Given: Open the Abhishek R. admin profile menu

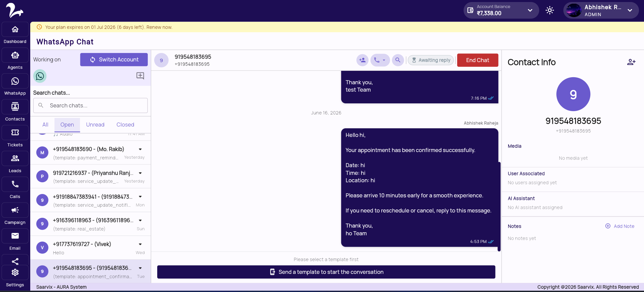Looking at the screenshot, I should tap(601, 10).
